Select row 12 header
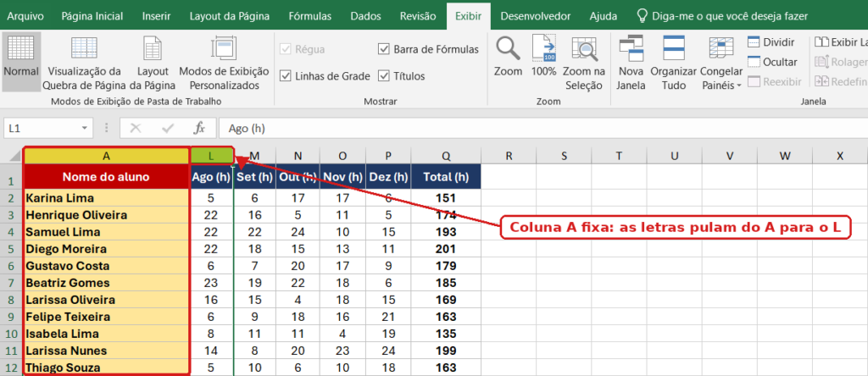This screenshot has height=376, width=868. pos(12,368)
